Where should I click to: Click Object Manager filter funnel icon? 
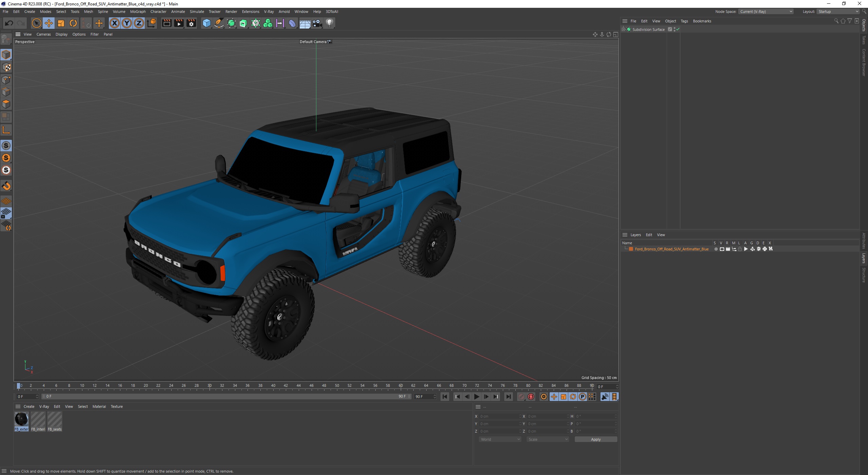click(x=850, y=21)
